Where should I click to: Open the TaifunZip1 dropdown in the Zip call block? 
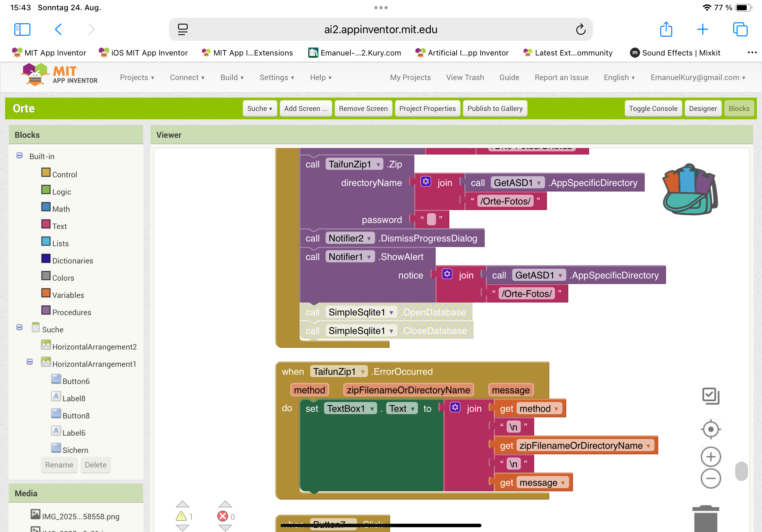(x=378, y=165)
